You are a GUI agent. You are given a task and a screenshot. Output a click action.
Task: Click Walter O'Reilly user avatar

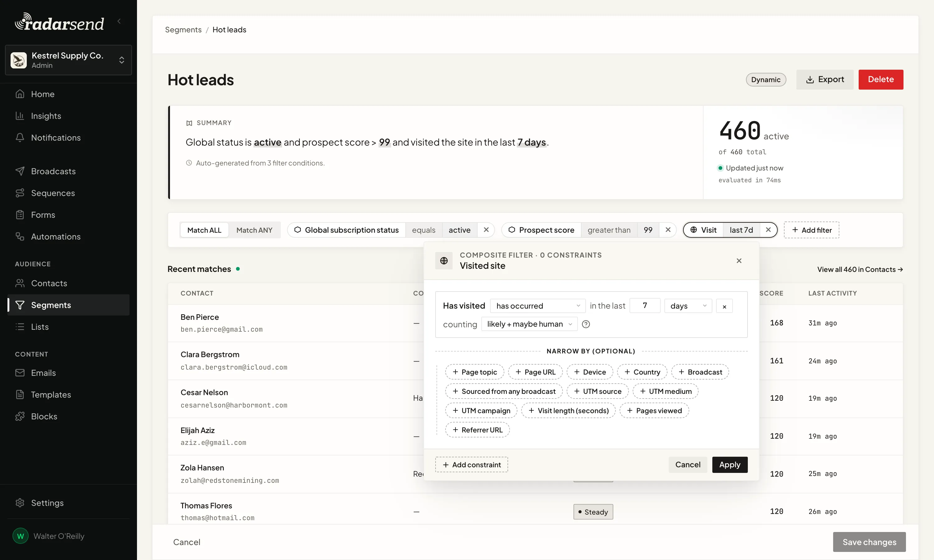20,536
